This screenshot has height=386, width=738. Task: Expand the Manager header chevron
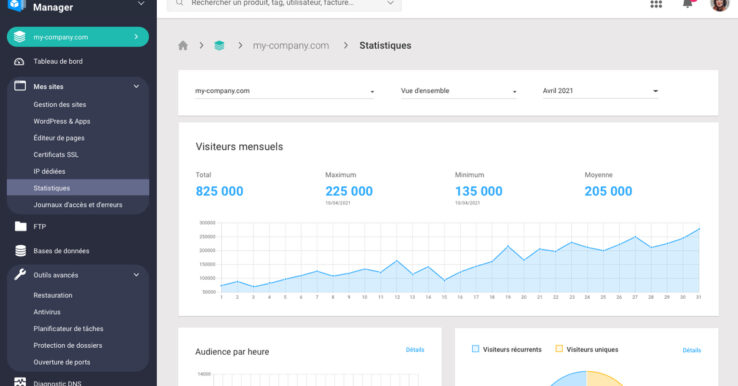(x=141, y=4)
